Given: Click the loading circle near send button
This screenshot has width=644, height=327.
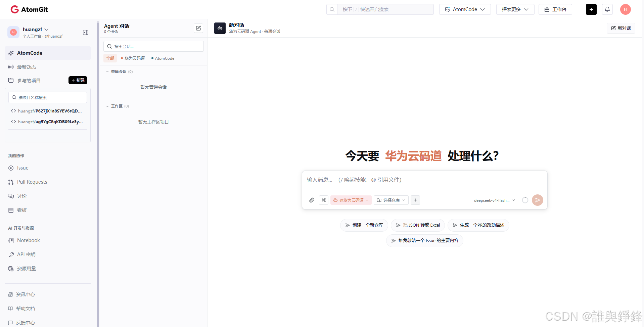Looking at the screenshot, I should tap(525, 200).
